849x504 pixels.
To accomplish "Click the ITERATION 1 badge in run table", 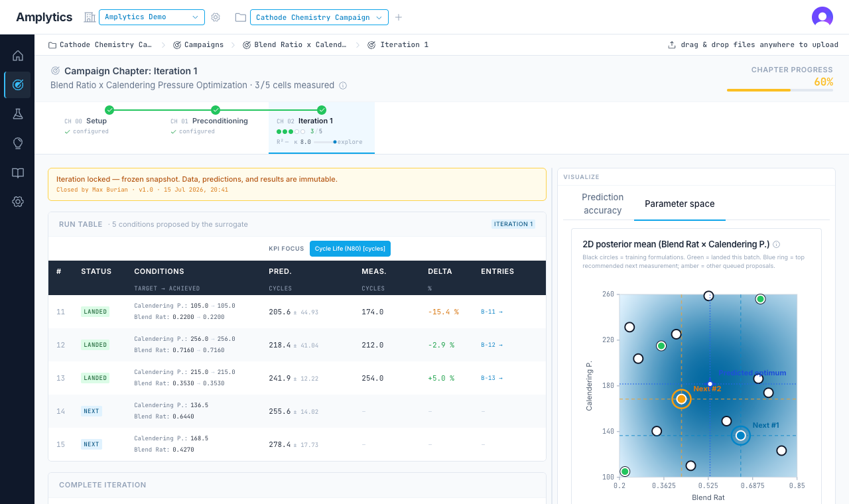I will pyautogui.click(x=513, y=224).
